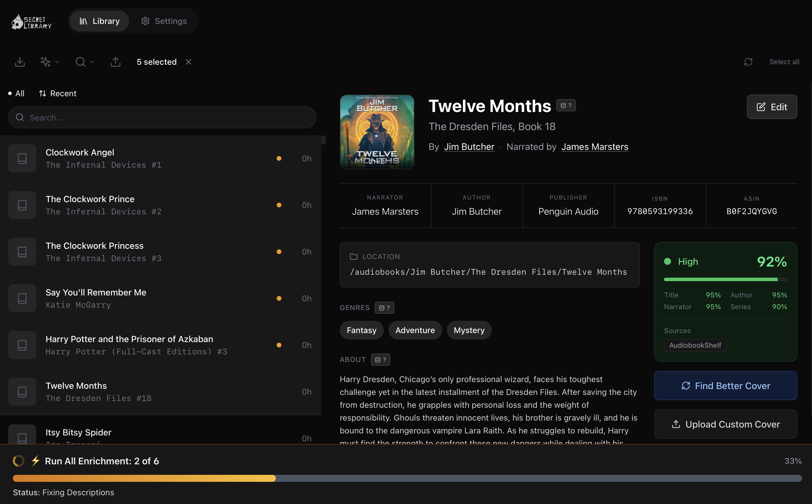Click the Secret Library logo
This screenshot has height=504, width=812.
tap(31, 22)
